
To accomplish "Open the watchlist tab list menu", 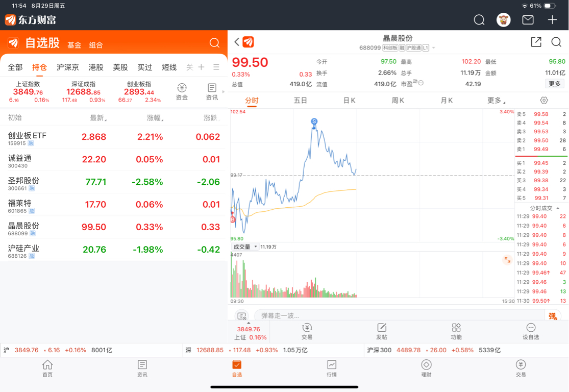I will 216,67.
